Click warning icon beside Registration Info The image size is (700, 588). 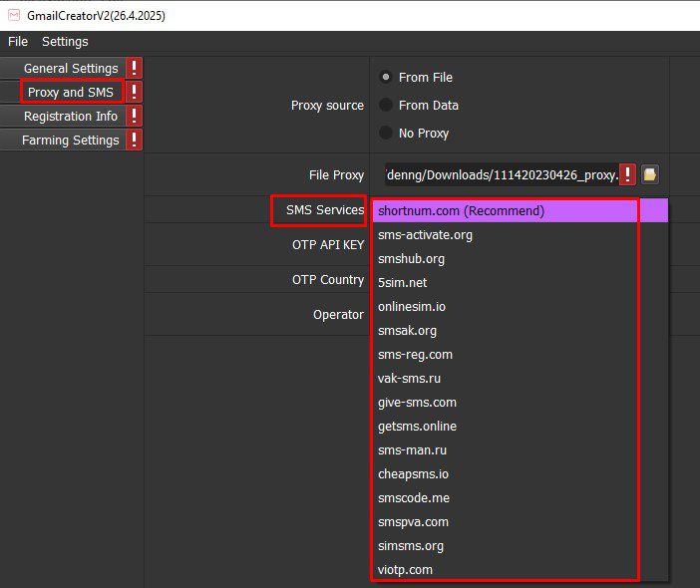click(134, 116)
